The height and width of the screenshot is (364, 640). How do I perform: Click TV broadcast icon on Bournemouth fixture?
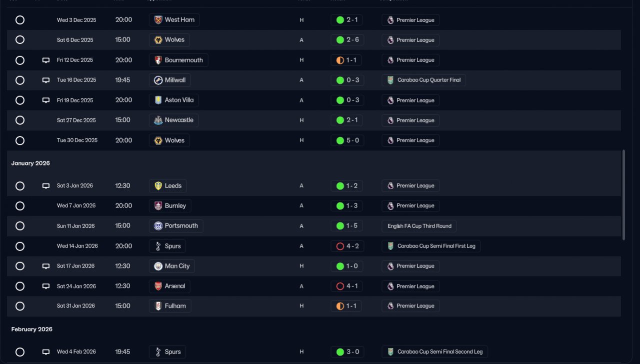pos(46,60)
